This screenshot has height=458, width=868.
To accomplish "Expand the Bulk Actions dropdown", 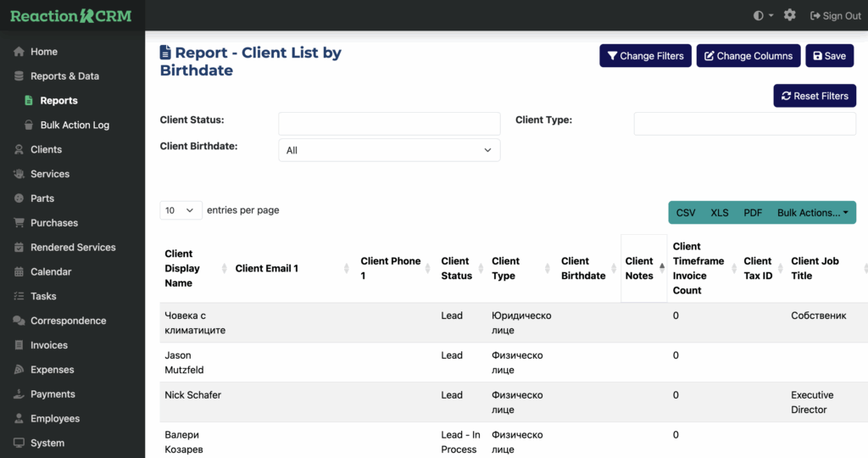I will pyautogui.click(x=812, y=213).
